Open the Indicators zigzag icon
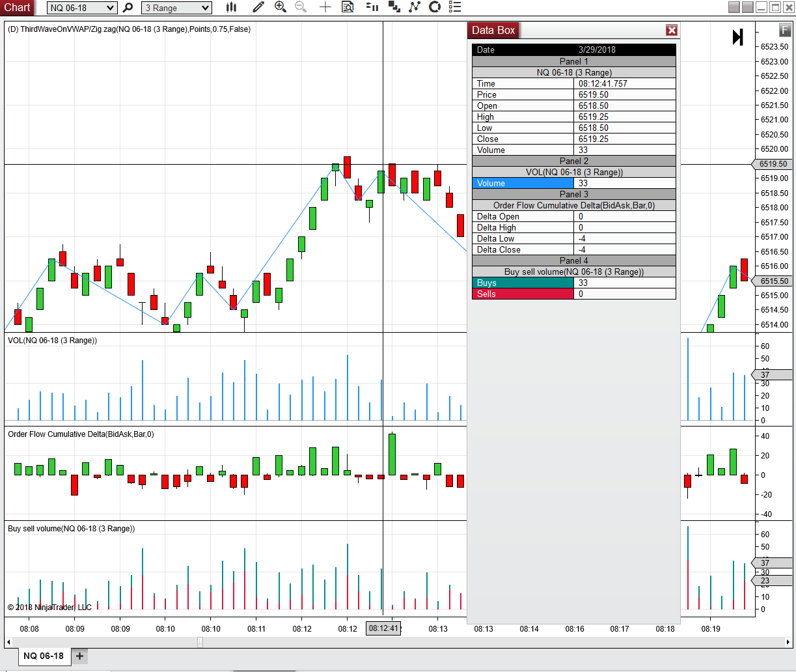This screenshot has height=672, width=796. pyautogui.click(x=414, y=7)
